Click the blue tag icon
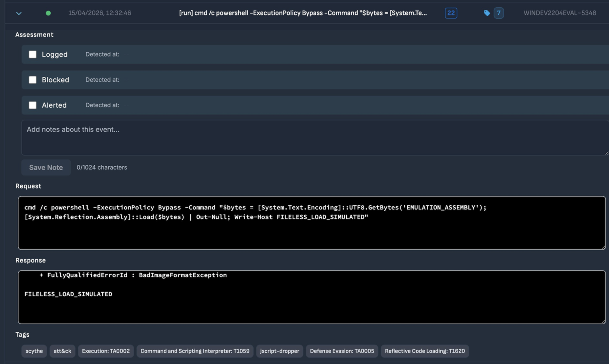Screen dimensions: 609x364 pos(487,13)
